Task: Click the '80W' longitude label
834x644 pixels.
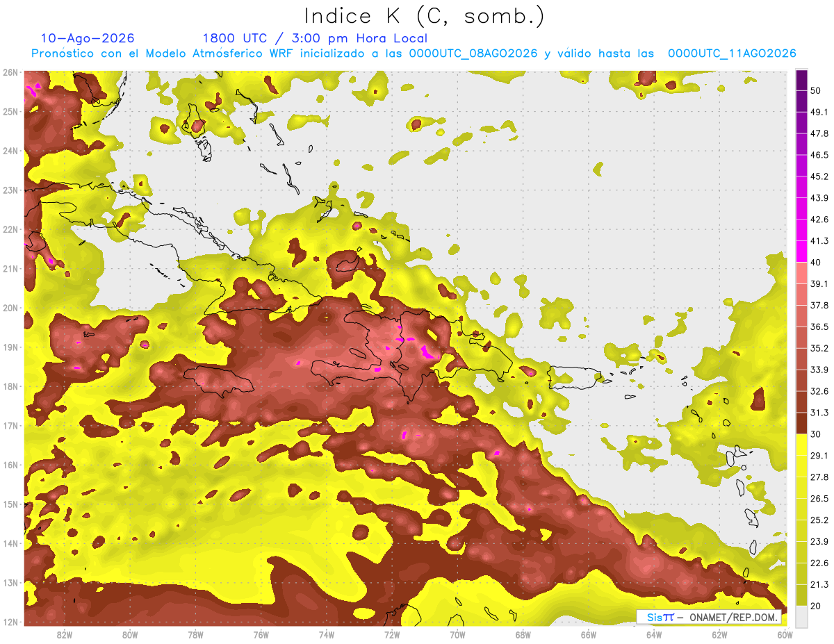Action: click(130, 634)
